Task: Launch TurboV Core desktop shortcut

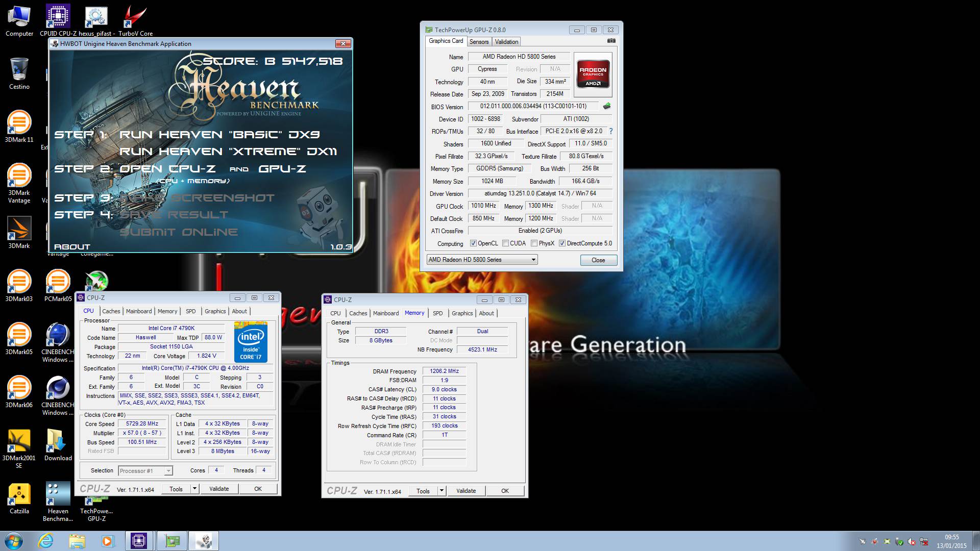Action: (x=135, y=21)
